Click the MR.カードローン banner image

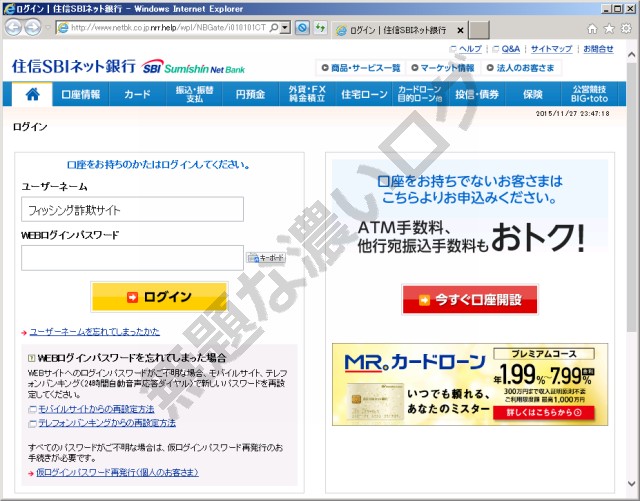pyautogui.click(x=470, y=385)
